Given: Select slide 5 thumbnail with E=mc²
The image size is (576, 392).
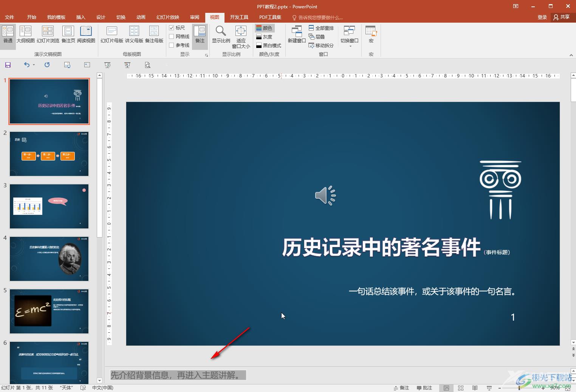Looking at the screenshot, I should pos(49,311).
